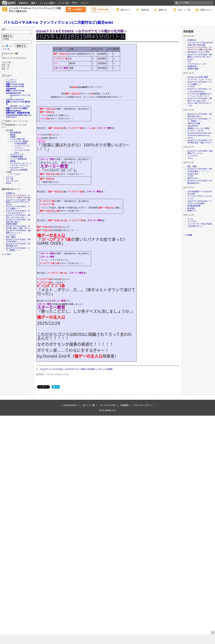Open 利用規約 footer link
Screen dimensions: 215x644
click(x=124, y=405)
